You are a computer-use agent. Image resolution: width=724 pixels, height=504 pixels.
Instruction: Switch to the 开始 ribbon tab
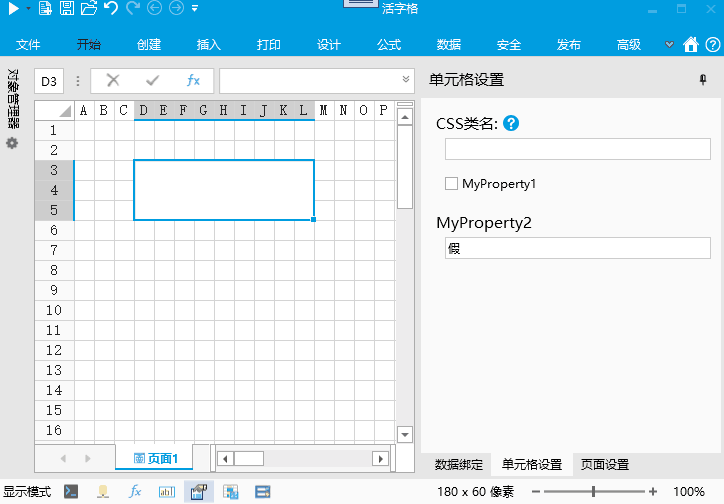tap(89, 45)
